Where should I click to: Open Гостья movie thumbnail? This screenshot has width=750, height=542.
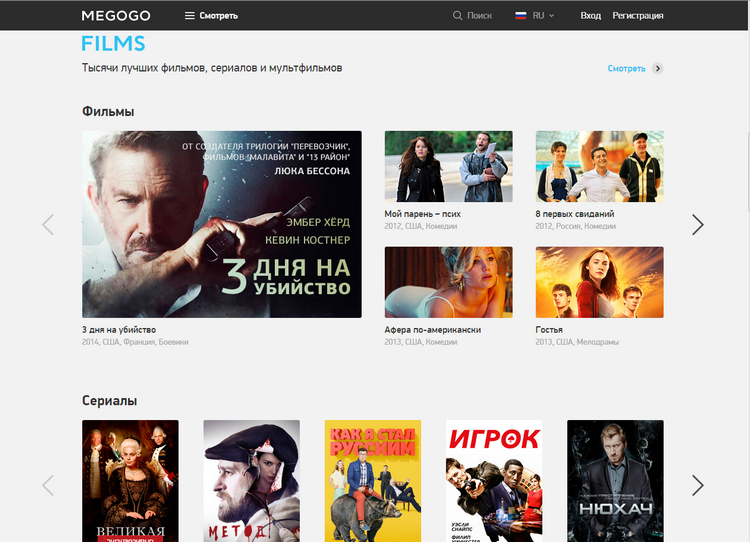pyautogui.click(x=599, y=282)
